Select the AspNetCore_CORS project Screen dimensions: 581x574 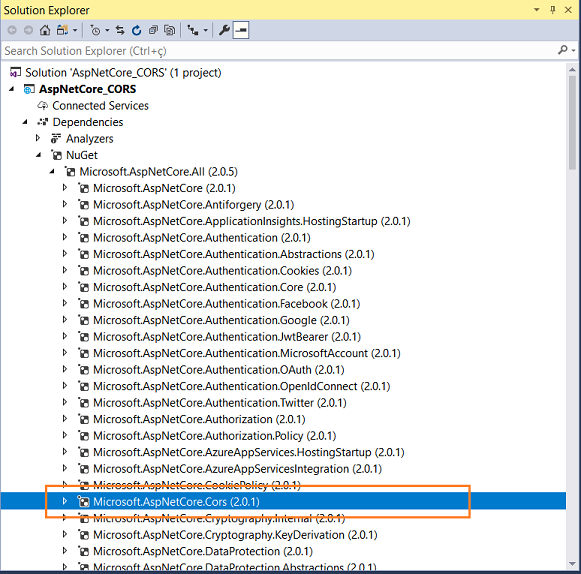pos(87,89)
